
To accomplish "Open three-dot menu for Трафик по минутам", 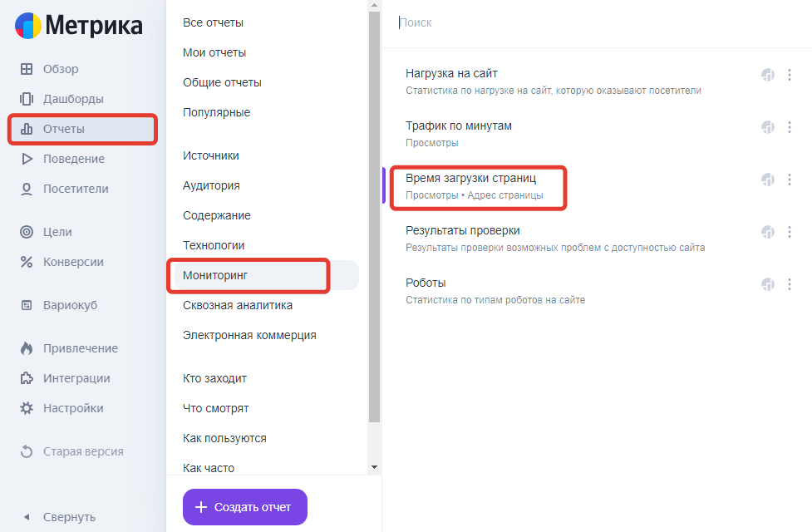I will (790, 127).
